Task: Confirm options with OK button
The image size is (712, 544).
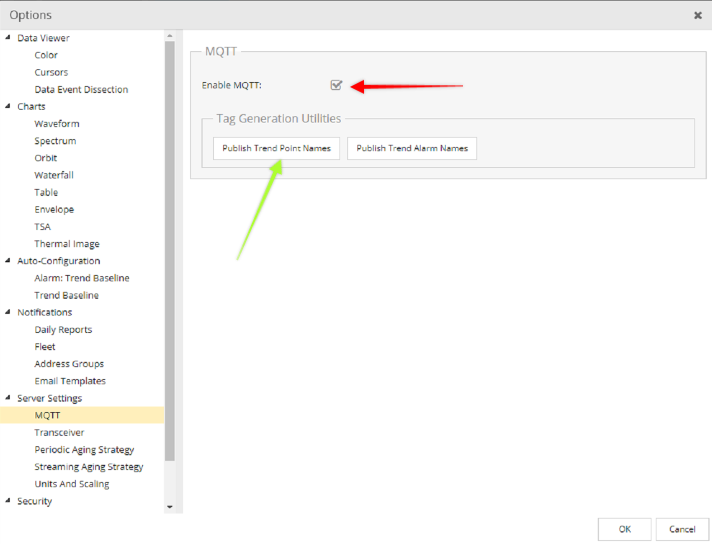Action: [624, 529]
